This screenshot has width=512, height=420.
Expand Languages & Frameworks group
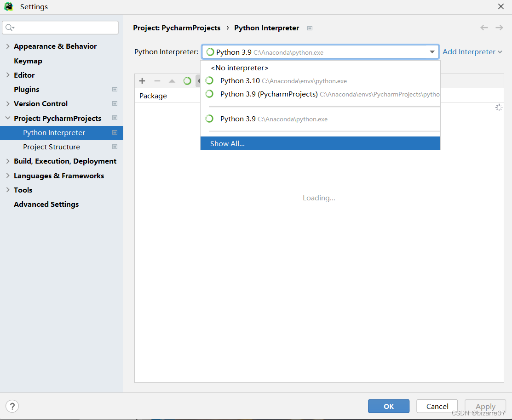click(8, 176)
